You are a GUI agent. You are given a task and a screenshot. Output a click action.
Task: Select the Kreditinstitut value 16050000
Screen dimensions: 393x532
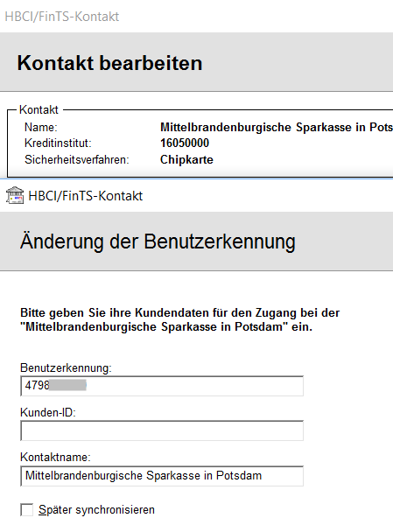click(x=185, y=143)
